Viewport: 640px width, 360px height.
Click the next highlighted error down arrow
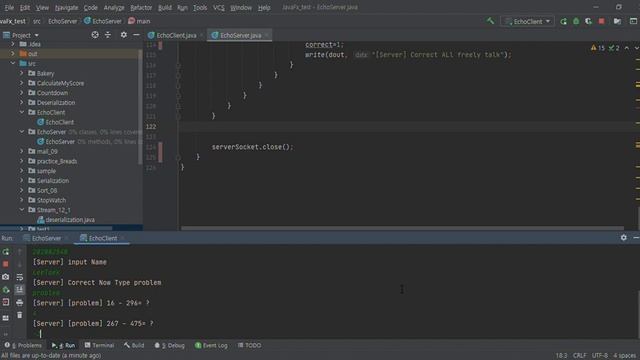(636, 48)
